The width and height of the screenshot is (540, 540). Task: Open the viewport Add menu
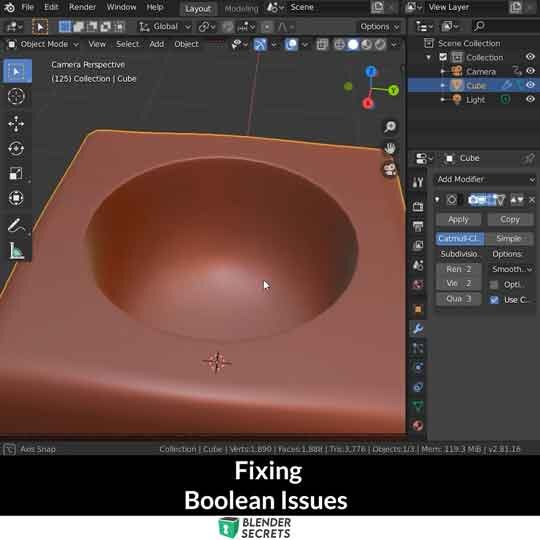click(156, 44)
